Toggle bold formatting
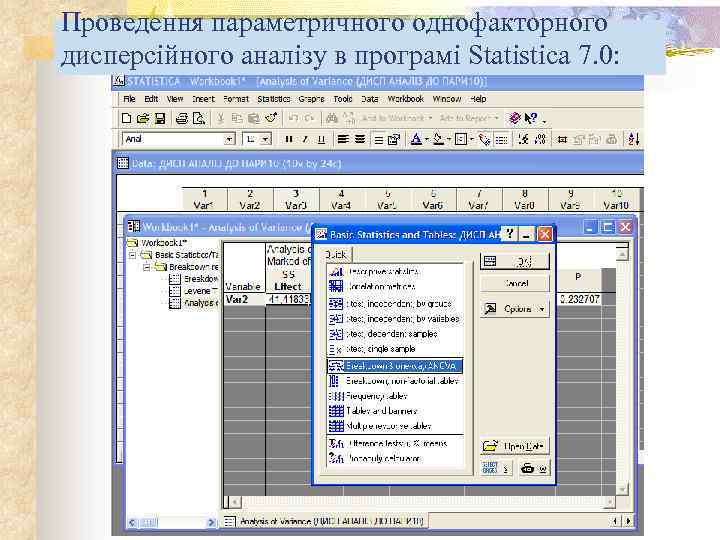Viewport: 720px width, 540px height. point(288,139)
